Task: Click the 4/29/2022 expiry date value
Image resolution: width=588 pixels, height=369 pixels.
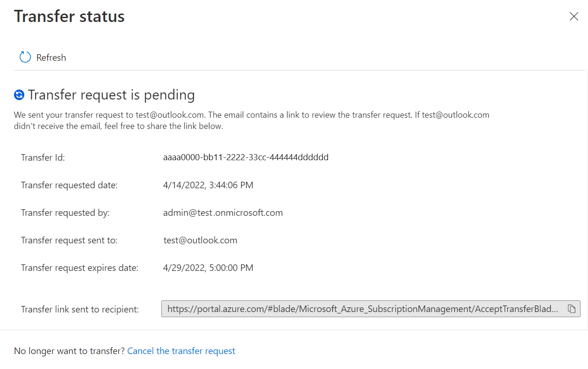Action: point(208,268)
